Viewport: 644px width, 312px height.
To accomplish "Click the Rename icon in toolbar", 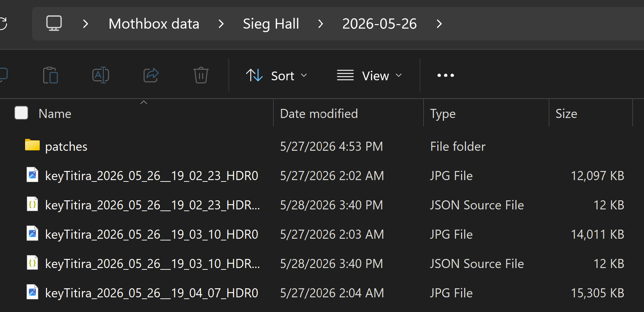I will click(x=101, y=75).
